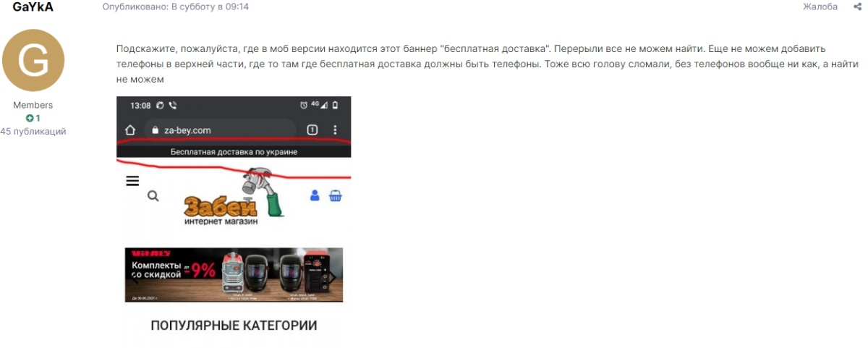
Task: Open the three-dot browser menu icon
Action: click(x=335, y=130)
